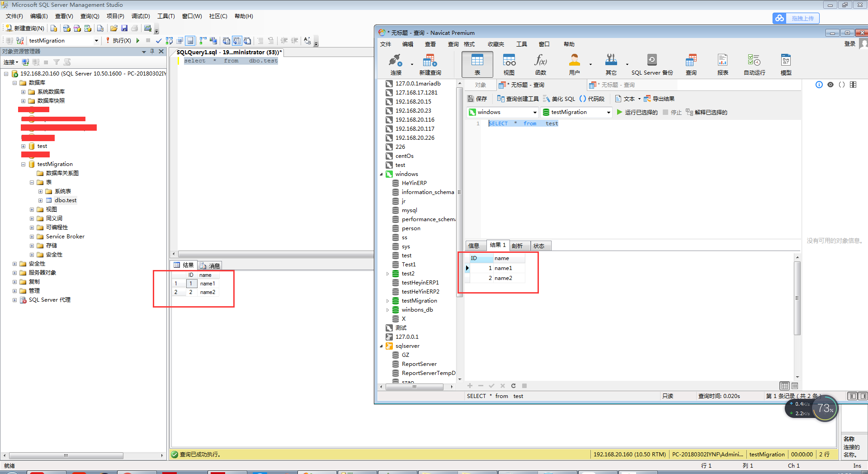The width and height of the screenshot is (868, 474).
Task: Open the 查询(Q) menu in SSMS
Action: 90,16
